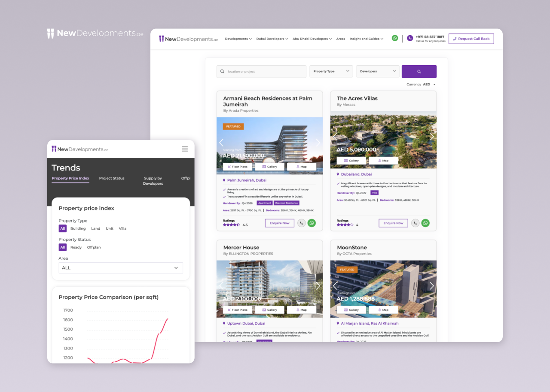Open WhatsApp chat for The Acres Villas
Image resolution: width=550 pixels, height=392 pixels.
(x=425, y=223)
